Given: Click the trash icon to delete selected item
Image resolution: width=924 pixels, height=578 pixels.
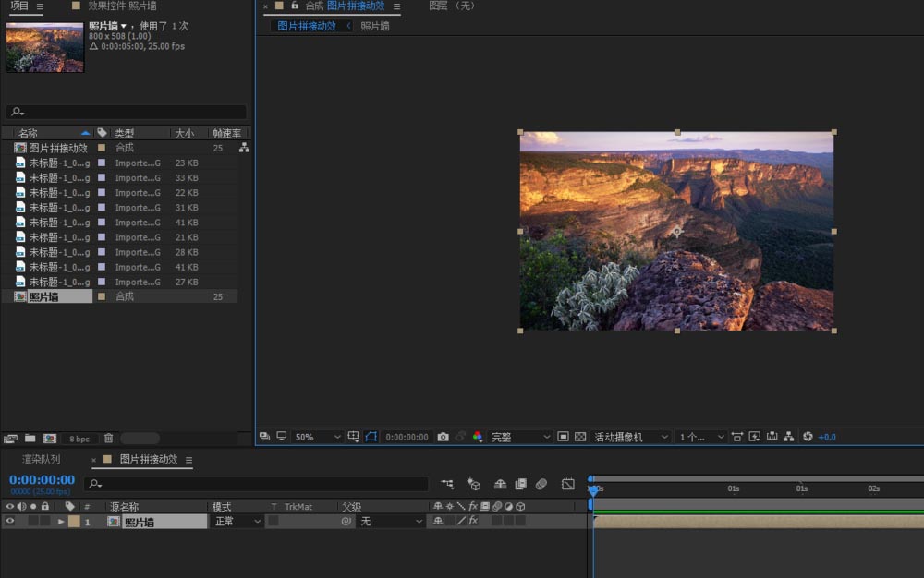Looking at the screenshot, I should (108, 439).
